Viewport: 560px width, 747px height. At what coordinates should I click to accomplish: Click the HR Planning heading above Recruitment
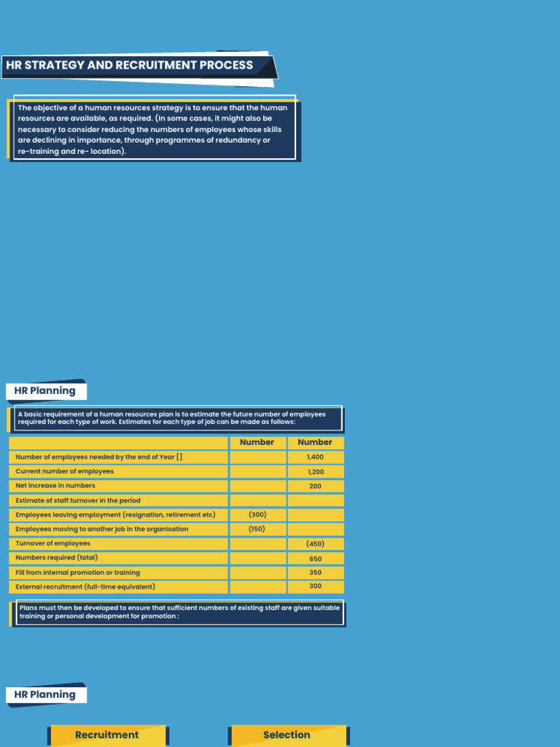click(x=44, y=694)
